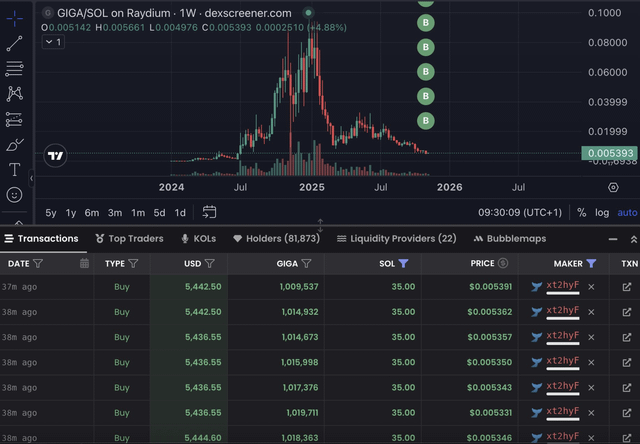Click the topmost green B trade marker
Screen dimensions: 640x444
pyautogui.click(x=426, y=22)
